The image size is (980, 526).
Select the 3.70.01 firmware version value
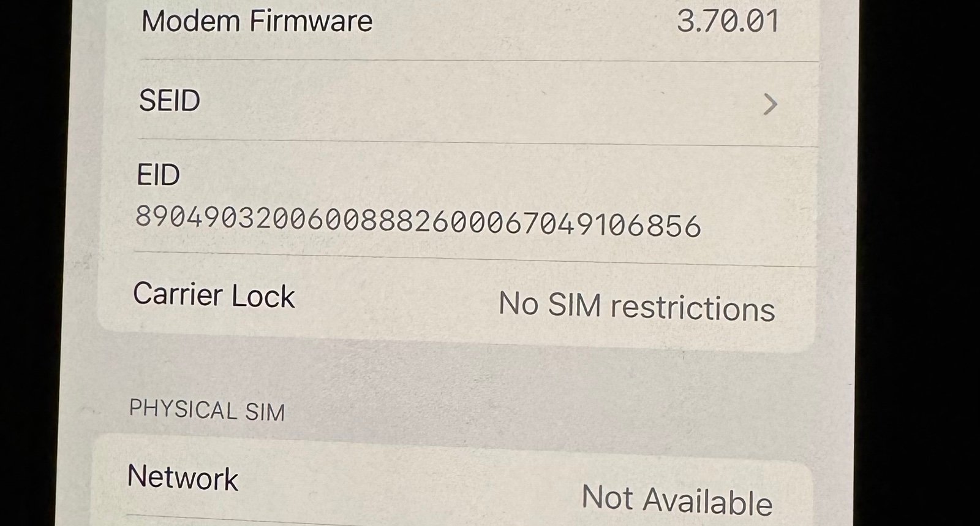[x=728, y=21]
